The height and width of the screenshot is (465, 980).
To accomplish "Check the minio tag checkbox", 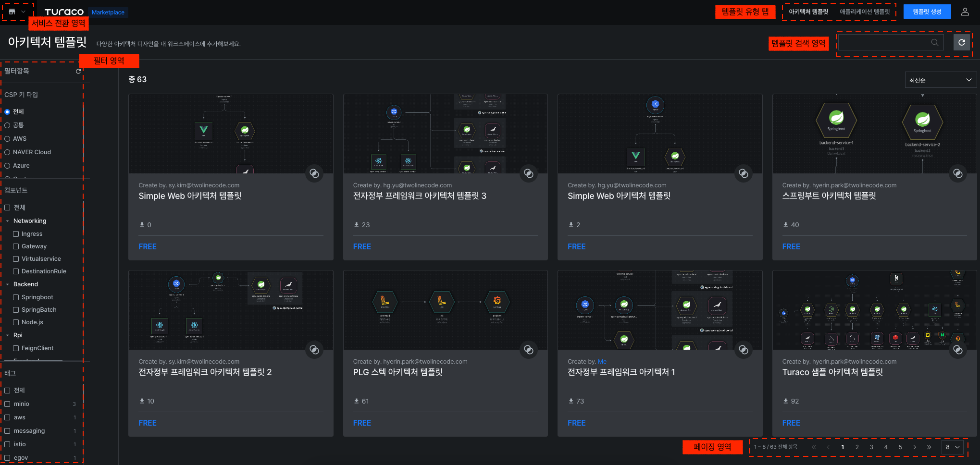I will [7, 404].
